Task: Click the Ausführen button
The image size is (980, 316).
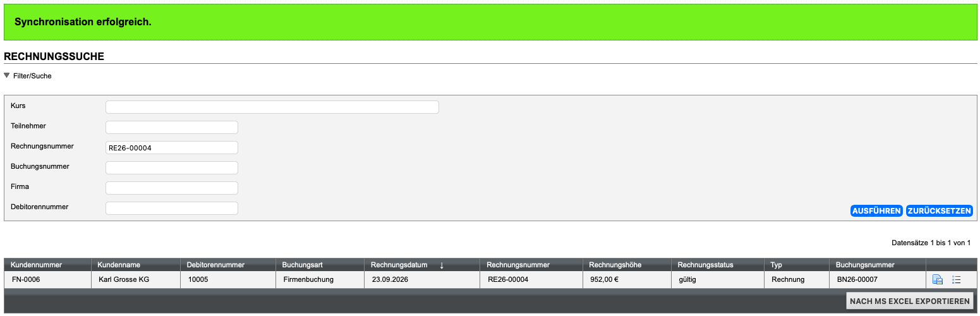Action: pyautogui.click(x=876, y=211)
